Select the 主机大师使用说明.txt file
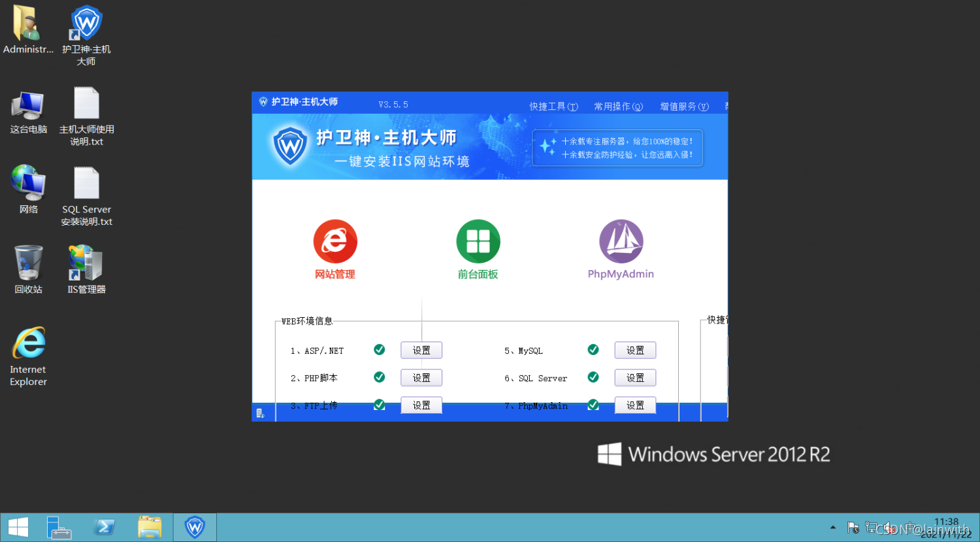980x542 pixels. 86,116
